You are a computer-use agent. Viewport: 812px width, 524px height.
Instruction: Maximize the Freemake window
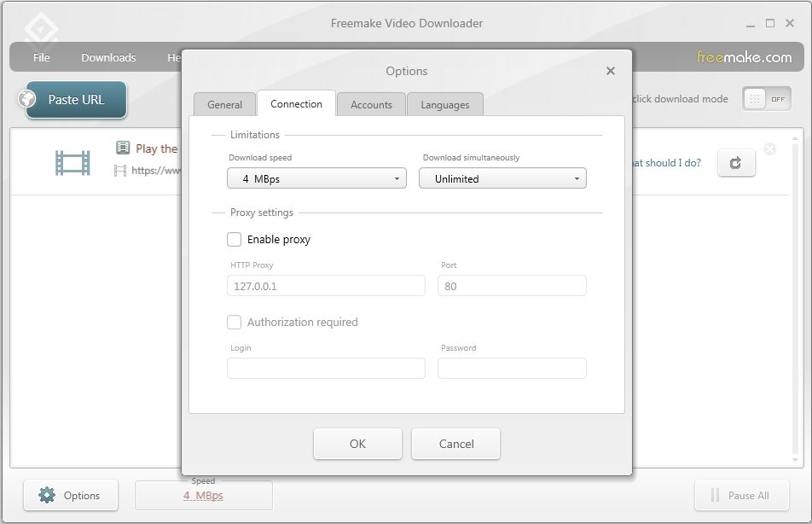[770, 23]
